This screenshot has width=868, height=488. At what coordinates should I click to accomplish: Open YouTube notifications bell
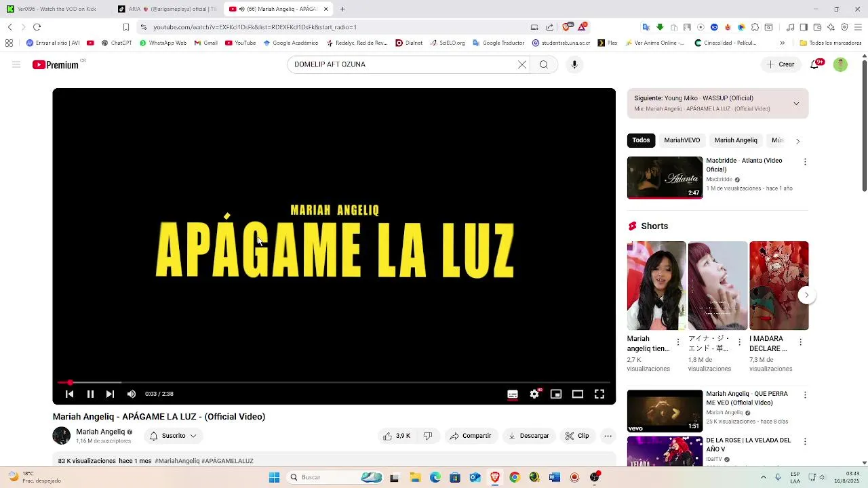[816, 64]
